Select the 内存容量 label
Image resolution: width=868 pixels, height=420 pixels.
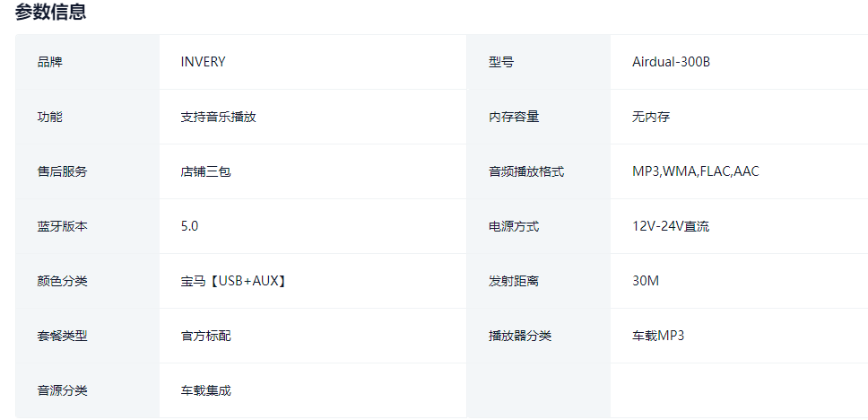pos(514,117)
